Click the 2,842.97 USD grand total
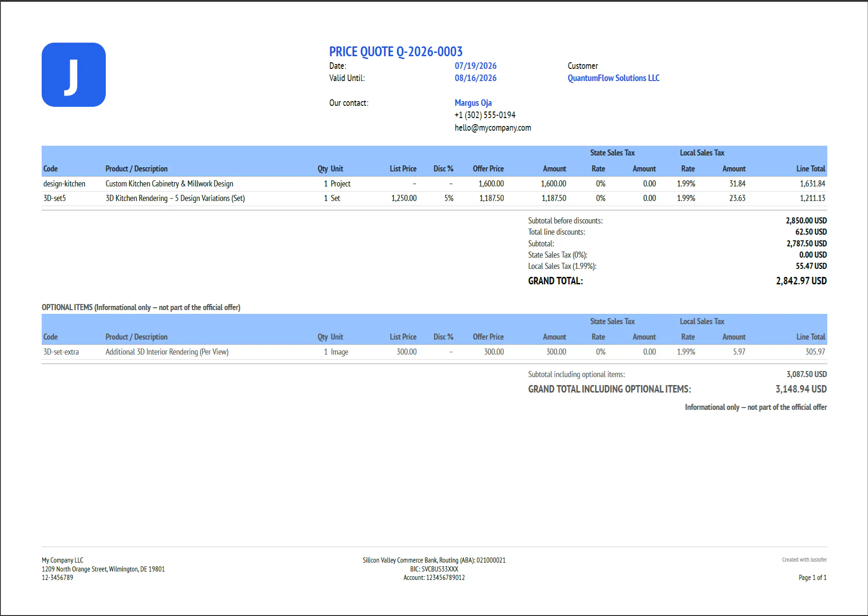868x616 pixels. point(801,281)
